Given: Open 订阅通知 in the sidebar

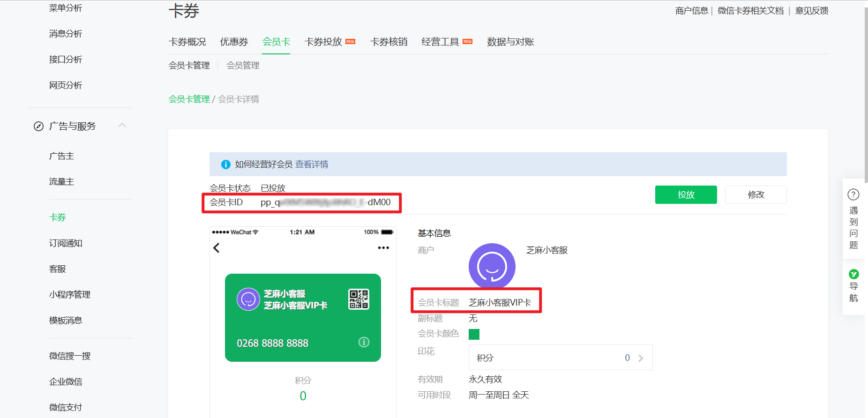Looking at the screenshot, I should 66,243.
